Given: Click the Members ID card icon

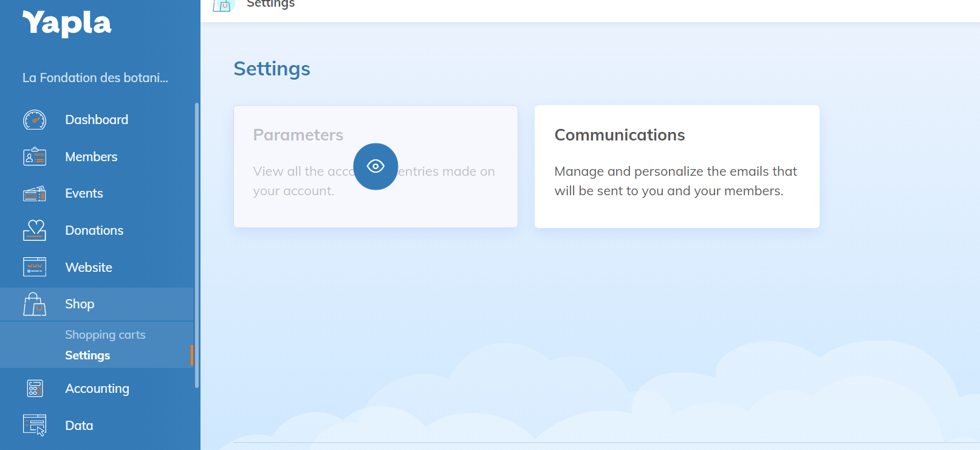Looking at the screenshot, I should point(35,157).
